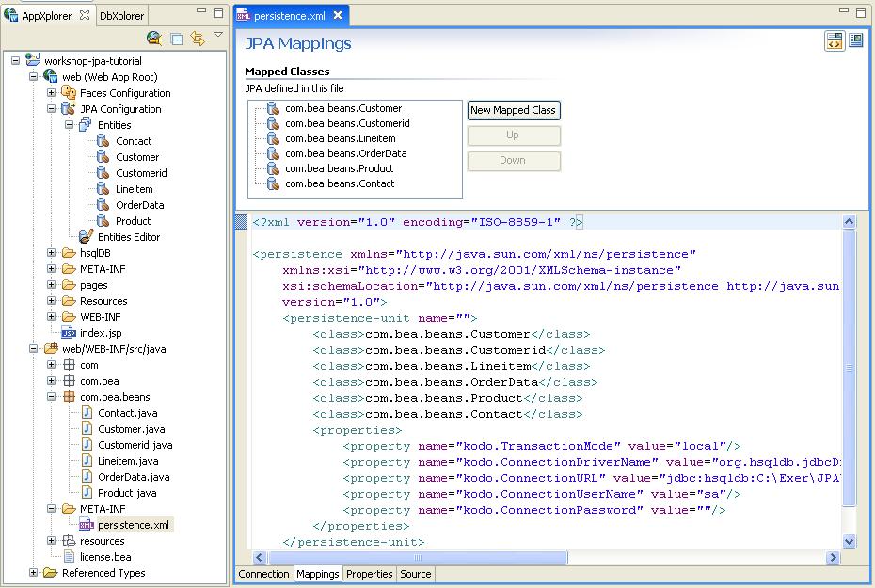Select the Customer entity icon under Entities
The image size is (875, 588).
pos(101,156)
